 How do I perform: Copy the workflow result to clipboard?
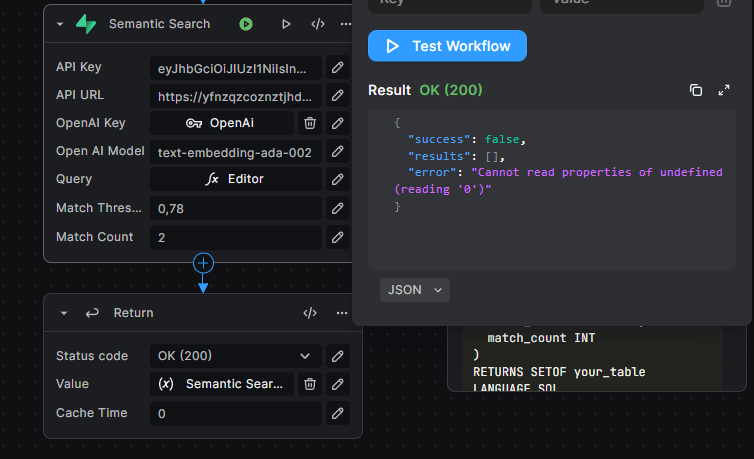(x=696, y=90)
